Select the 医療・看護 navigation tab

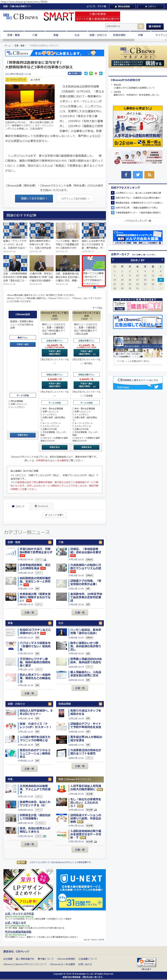(x=13, y=35)
